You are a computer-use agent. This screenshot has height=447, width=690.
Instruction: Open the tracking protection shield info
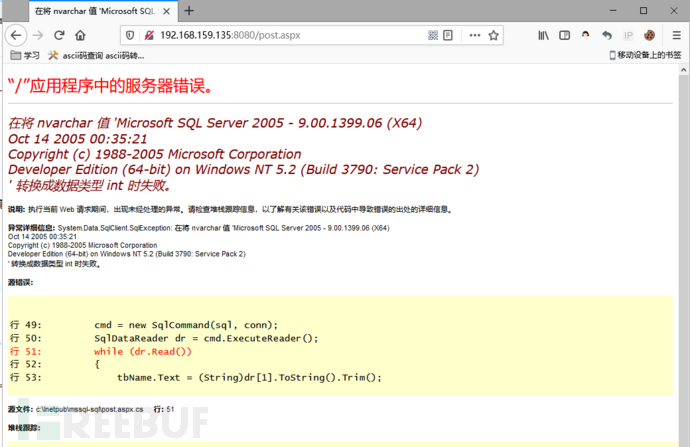pyautogui.click(x=130, y=35)
